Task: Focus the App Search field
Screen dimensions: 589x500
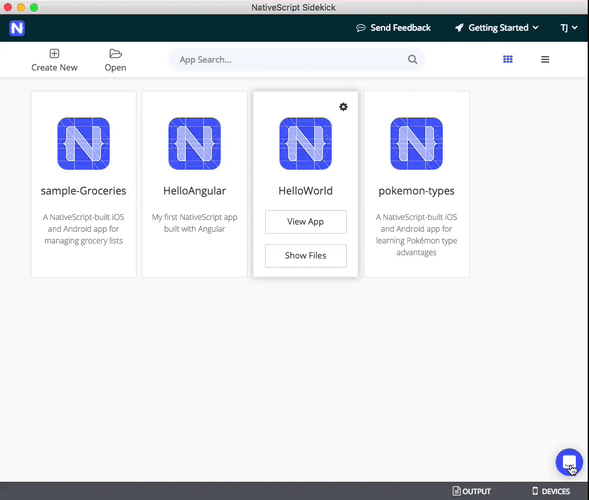Action: coord(296,60)
